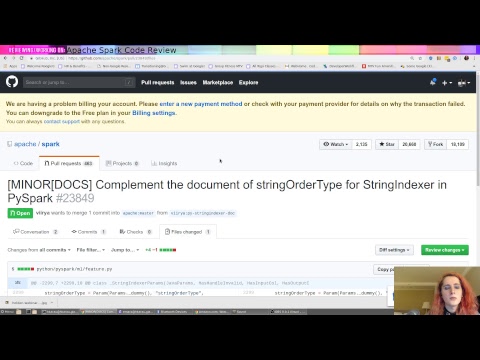The width and height of the screenshot is (480, 360).
Task: Click the GitHub Octocat logo
Action: point(12,82)
